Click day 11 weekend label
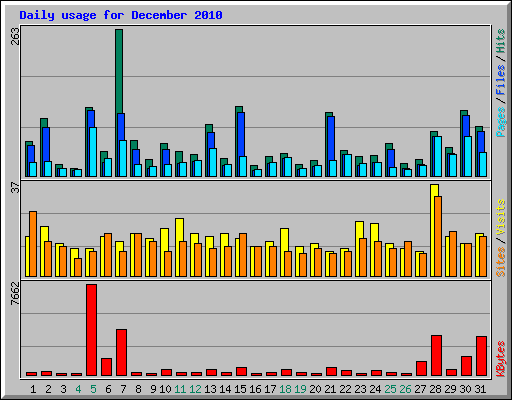Screen dimensions: 512x400 [x=180, y=389]
